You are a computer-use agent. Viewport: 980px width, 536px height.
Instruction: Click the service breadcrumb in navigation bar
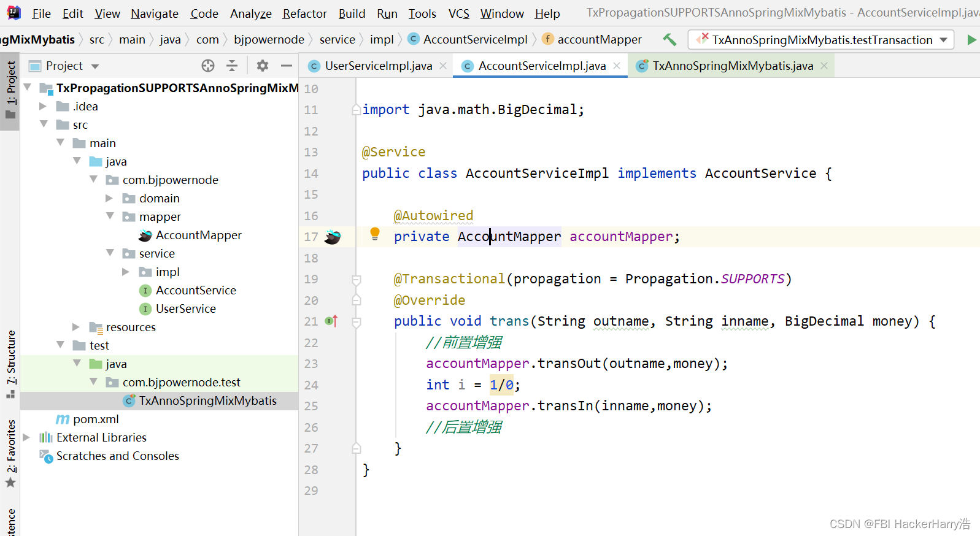338,40
